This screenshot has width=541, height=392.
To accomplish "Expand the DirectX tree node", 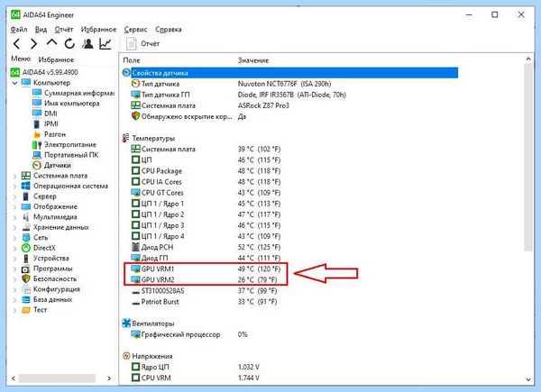I will 14,249.
